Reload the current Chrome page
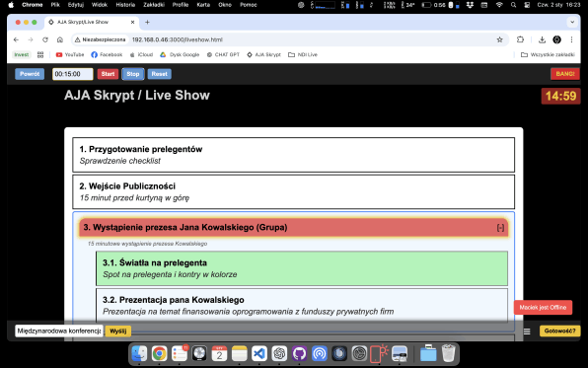 [45, 39]
